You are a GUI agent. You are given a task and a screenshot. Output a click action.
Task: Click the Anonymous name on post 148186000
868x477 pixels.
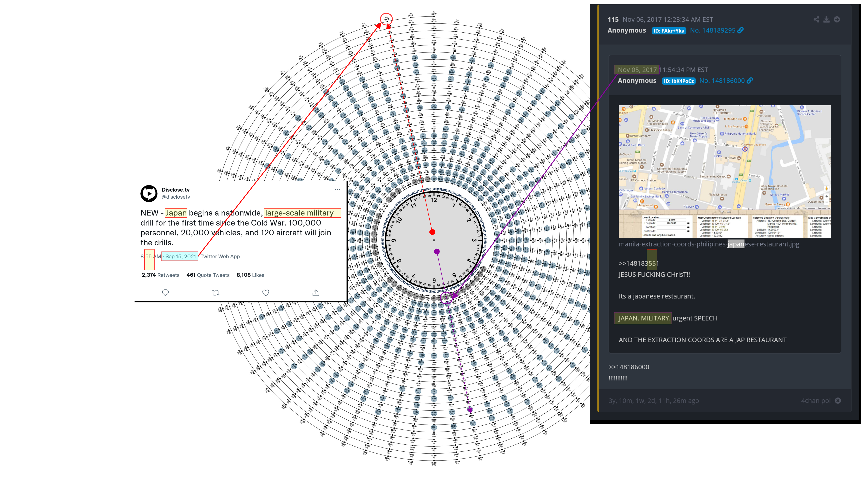coord(637,81)
